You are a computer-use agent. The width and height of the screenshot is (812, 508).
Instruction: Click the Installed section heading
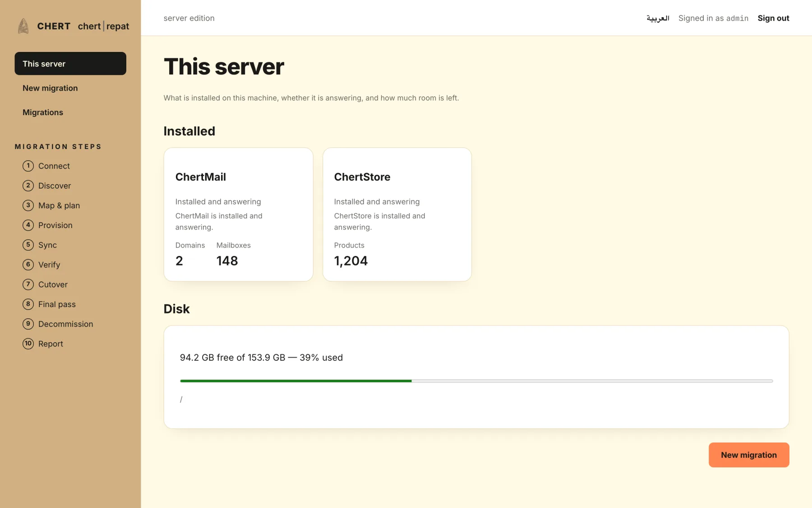point(189,131)
